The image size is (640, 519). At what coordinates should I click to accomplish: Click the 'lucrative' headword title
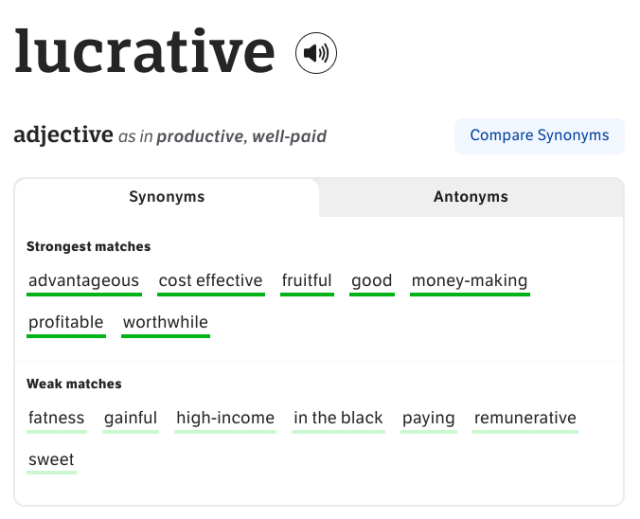(145, 52)
